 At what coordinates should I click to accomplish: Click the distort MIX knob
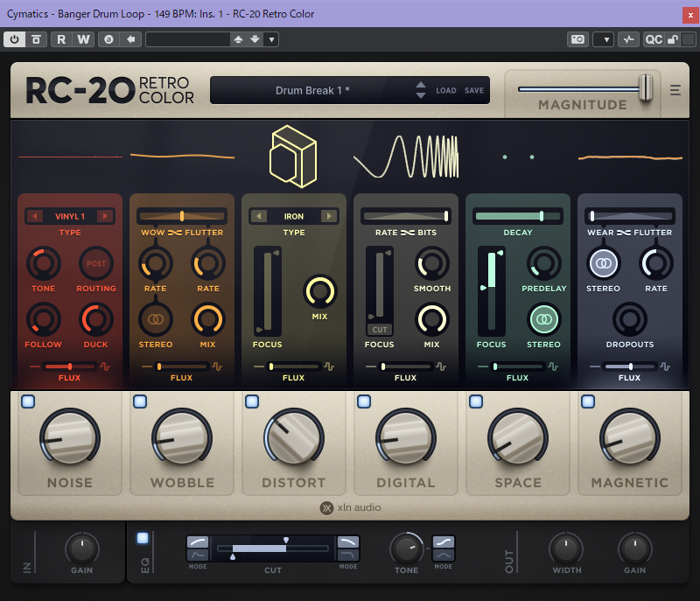(x=319, y=291)
